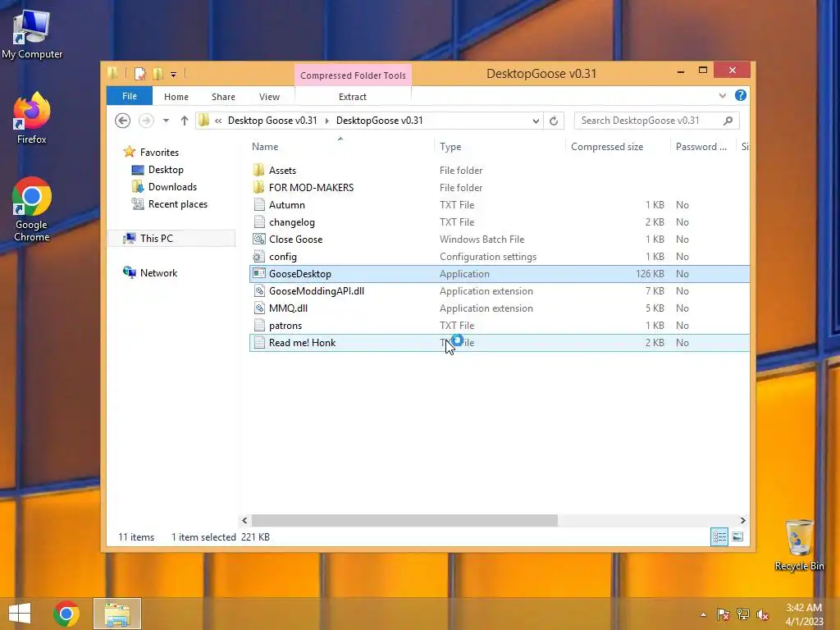840x630 pixels.
Task: Switch to the View ribbon tab
Action: (x=269, y=97)
